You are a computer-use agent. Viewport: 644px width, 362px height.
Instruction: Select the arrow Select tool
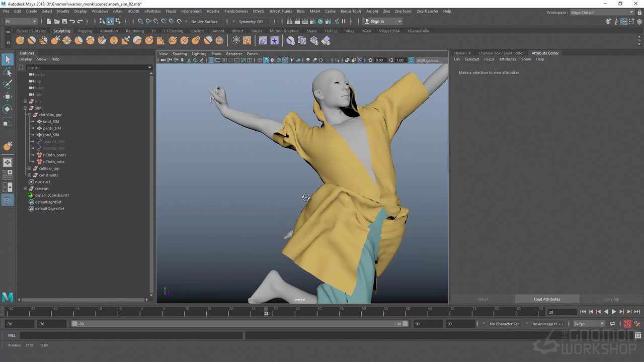pyautogui.click(x=8, y=60)
